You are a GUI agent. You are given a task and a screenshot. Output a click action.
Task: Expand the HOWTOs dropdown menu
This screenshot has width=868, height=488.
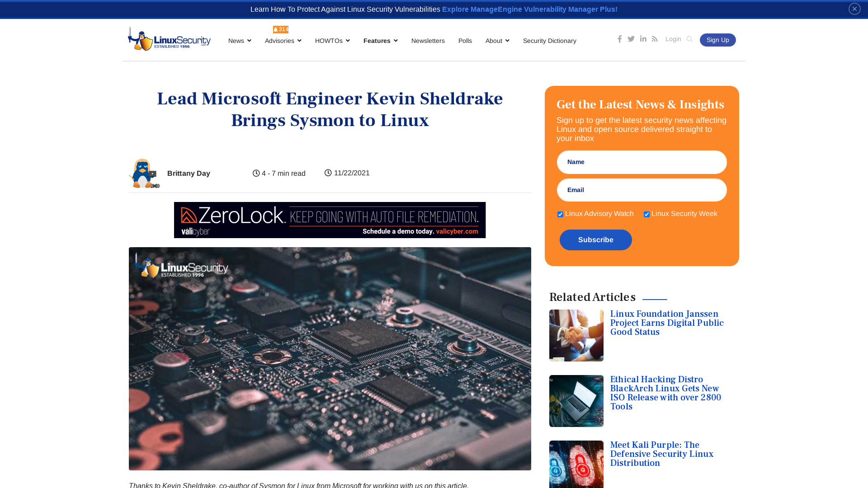point(332,41)
